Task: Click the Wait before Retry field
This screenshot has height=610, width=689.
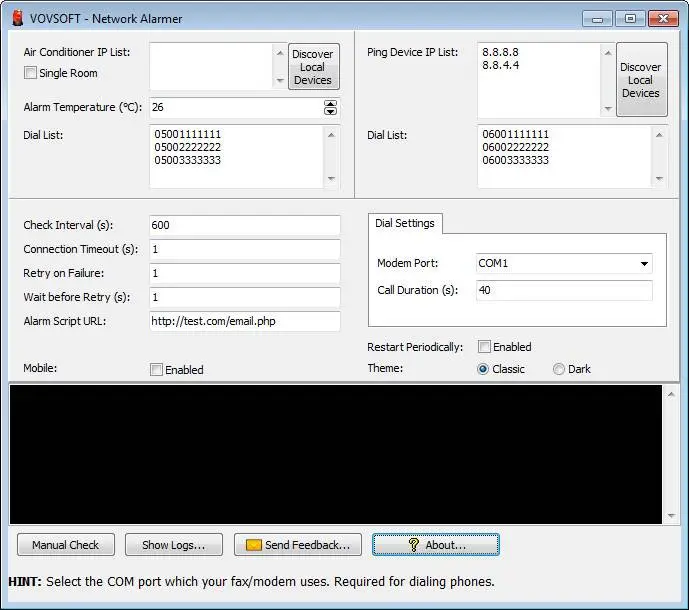Action: (245, 298)
